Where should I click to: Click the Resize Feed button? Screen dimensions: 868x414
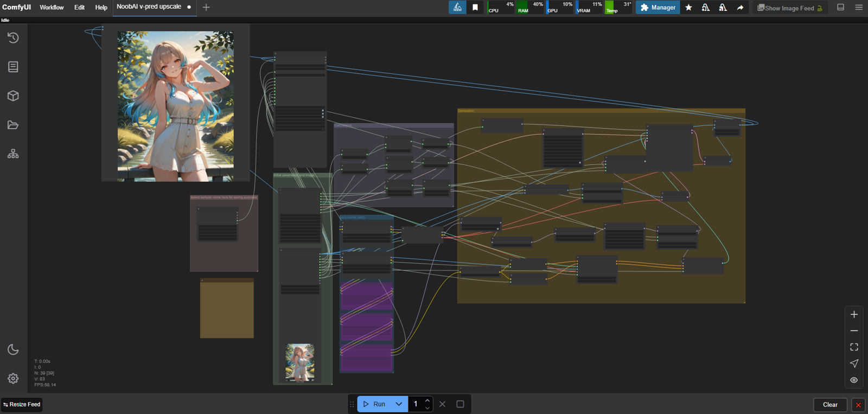click(22, 404)
